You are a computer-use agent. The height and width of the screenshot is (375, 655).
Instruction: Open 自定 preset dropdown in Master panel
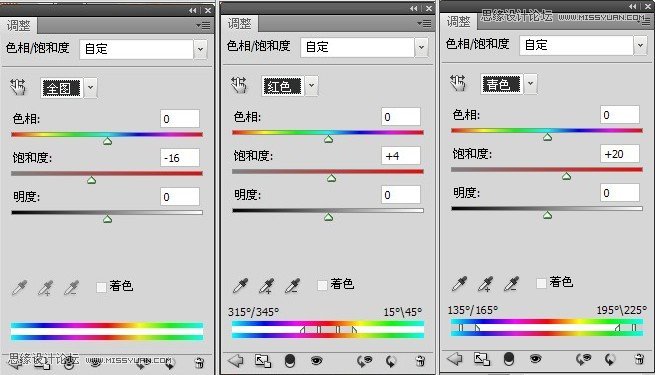tap(201, 49)
